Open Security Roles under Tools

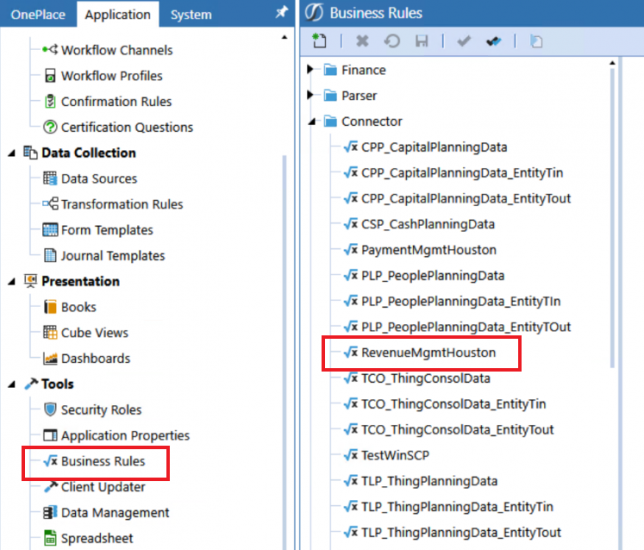point(101,409)
